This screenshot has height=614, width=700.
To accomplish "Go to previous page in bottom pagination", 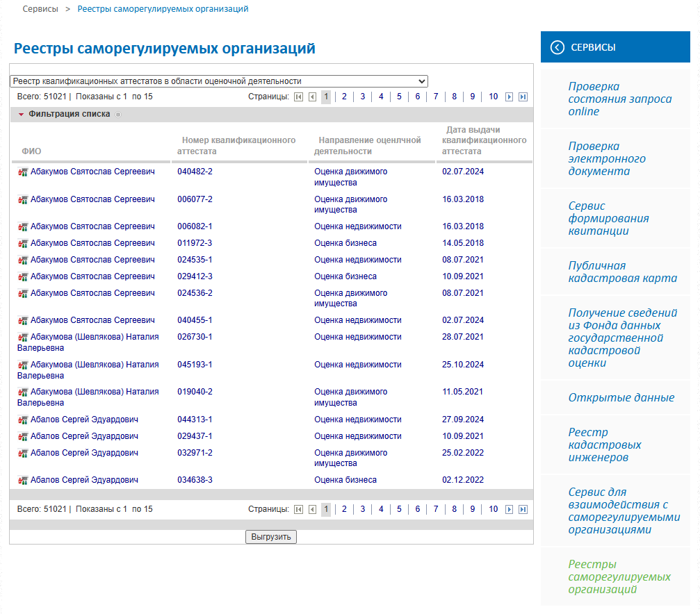I will (313, 510).
